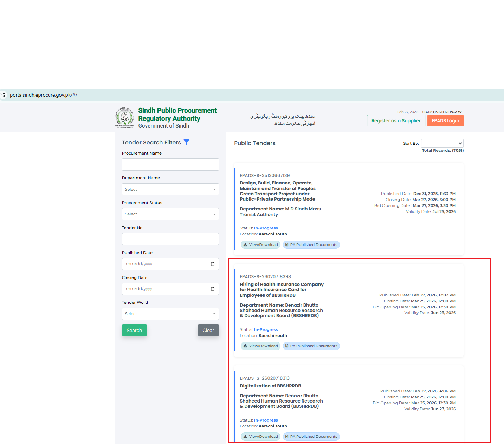Open PA Published Documents for Green Transport tender
The height and width of the screenshot is (444, 504).
pos(311,245)
